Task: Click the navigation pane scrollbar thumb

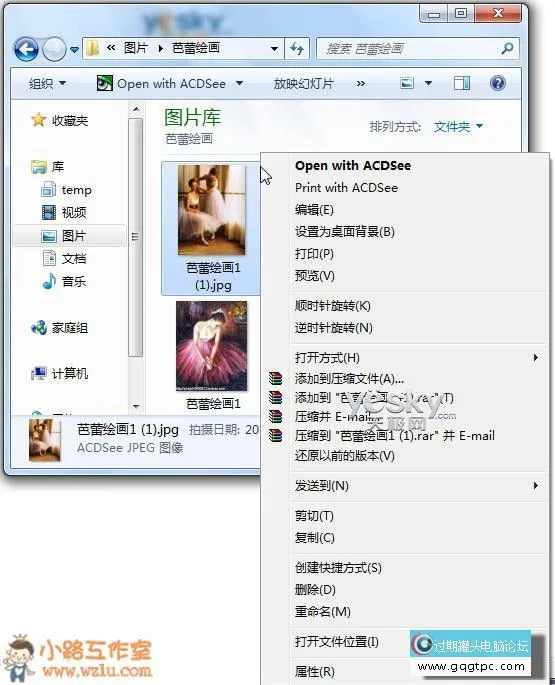Action: pyautogui.click(x=136, y=237)
